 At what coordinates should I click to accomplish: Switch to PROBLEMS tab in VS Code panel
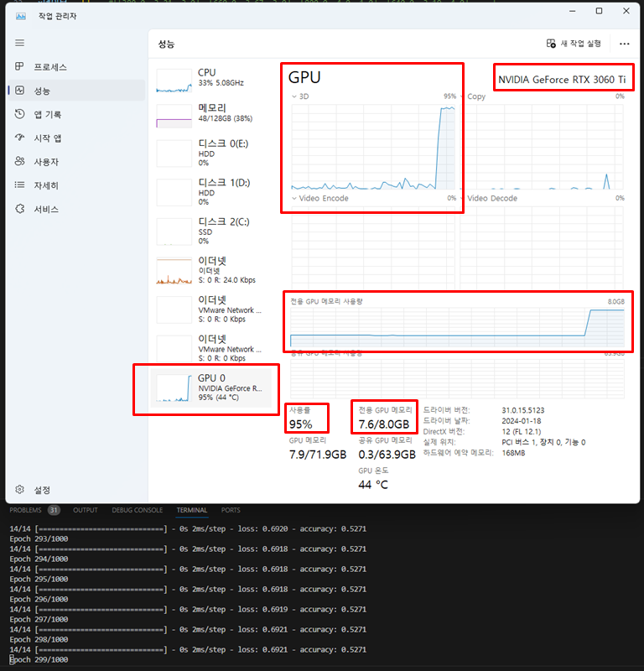coord(25,510)
